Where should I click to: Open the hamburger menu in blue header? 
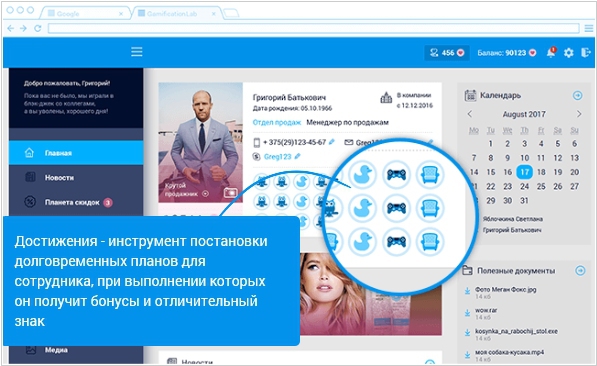137,52
